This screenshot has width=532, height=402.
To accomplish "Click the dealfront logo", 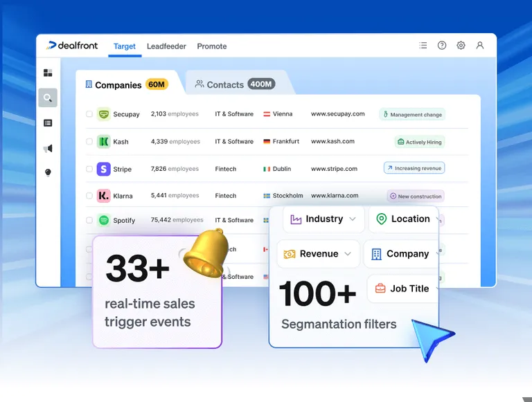I will 72,46.
